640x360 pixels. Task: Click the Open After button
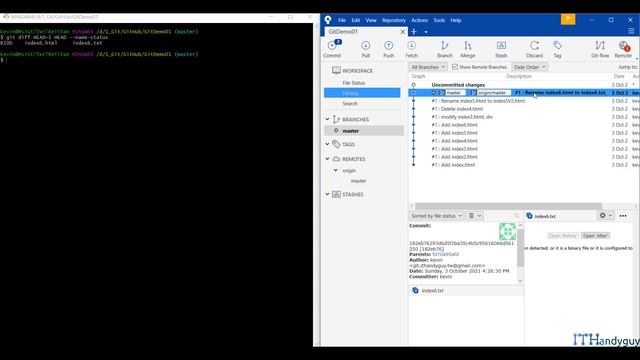pos(595,236)
